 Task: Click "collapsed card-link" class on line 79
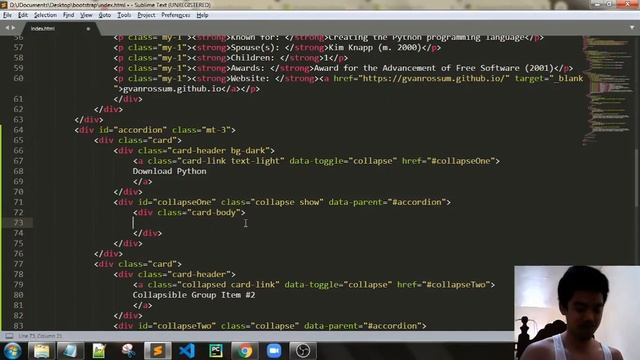(229, 284)
